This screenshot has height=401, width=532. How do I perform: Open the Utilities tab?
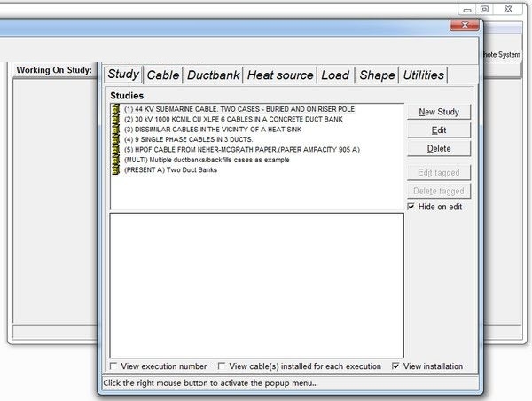(424, 75)
